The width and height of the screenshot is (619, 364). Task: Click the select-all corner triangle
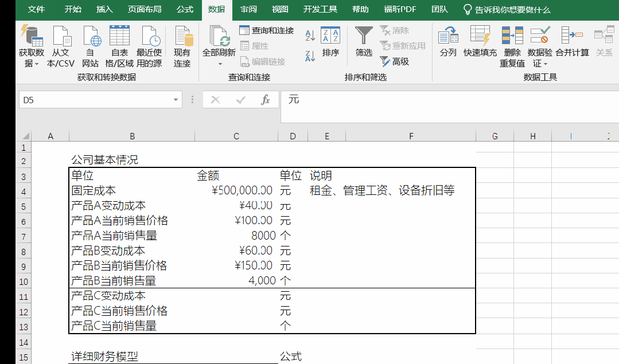25,136
